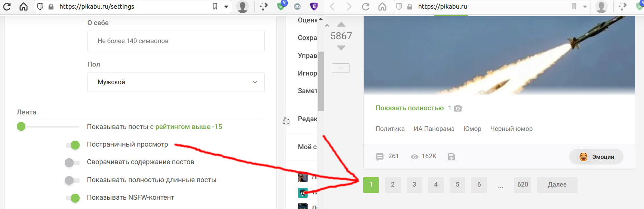The width and height of the screenshot is (644, 209).
Task: Bookmark the pikabu.ru/settings page
Action: [215, 6]
